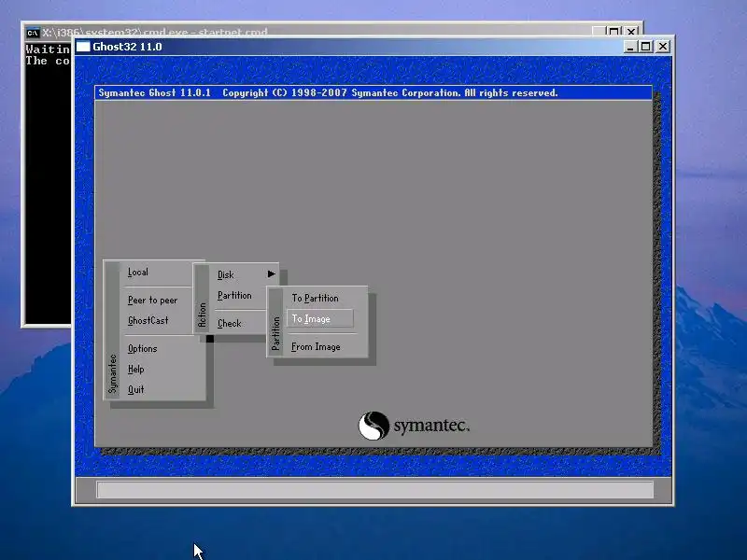The image size is (747, 560).
Task: Maximize the Ghost32 11.0 window
Action: (x=645, y=47)
